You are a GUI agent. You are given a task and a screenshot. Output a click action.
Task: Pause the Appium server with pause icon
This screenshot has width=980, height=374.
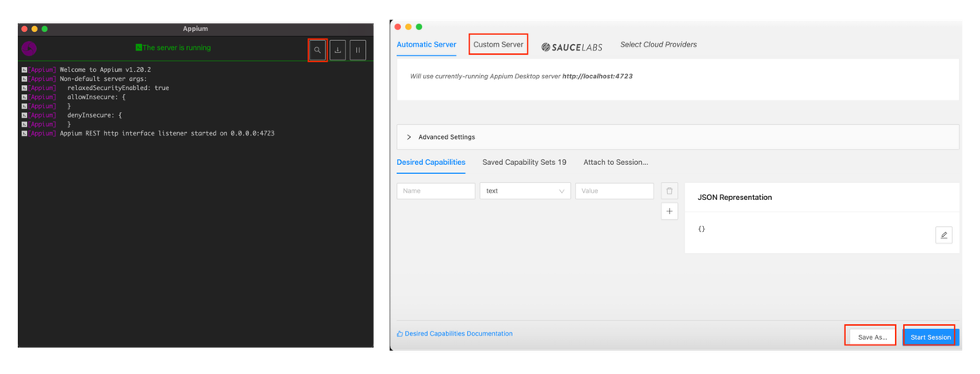pyautogui.click(x=358, y=50)
